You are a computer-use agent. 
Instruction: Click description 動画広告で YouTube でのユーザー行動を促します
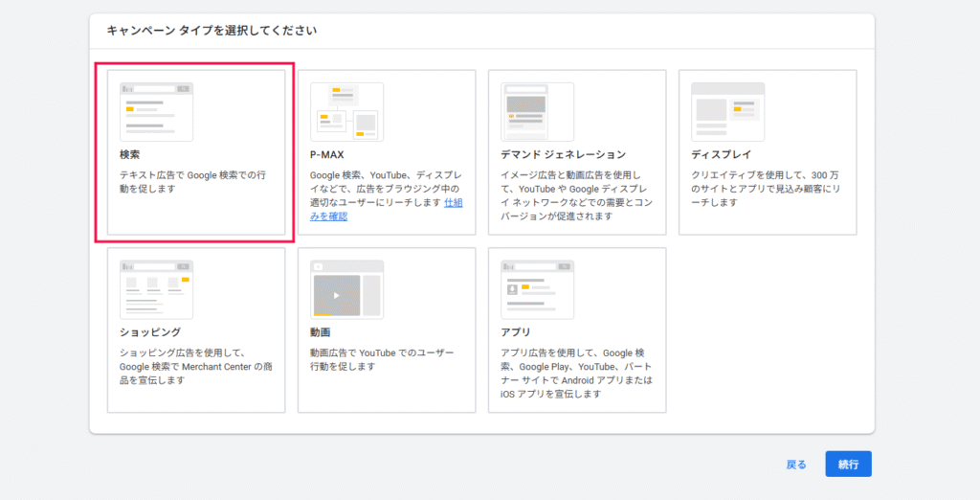coord(382,360)
